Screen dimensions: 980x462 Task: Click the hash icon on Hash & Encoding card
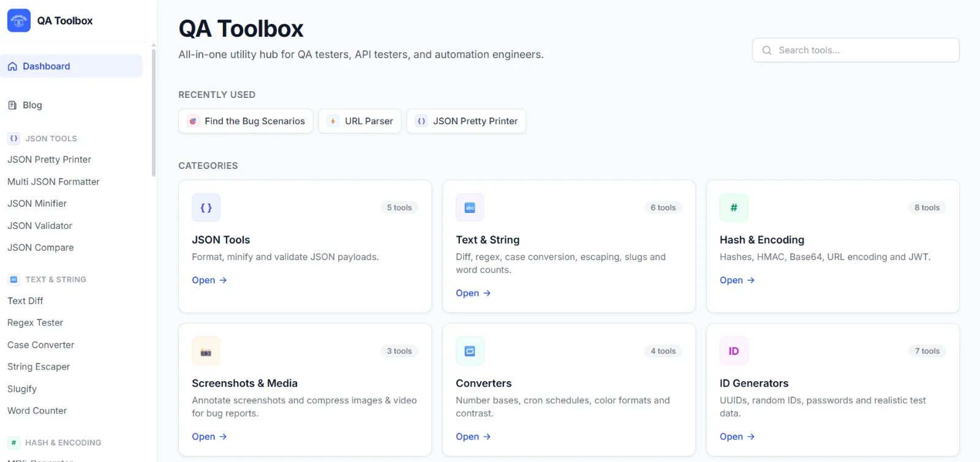(734, 207)
